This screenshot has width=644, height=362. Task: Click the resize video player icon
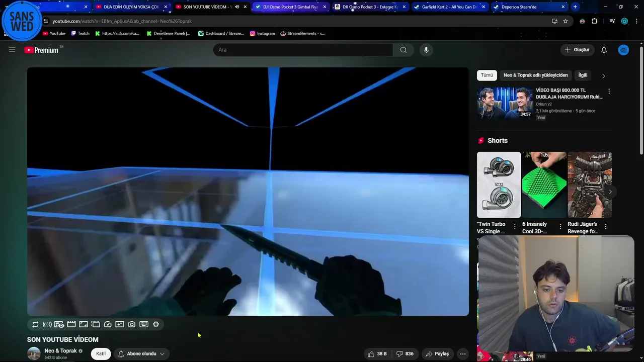point(84,324)
